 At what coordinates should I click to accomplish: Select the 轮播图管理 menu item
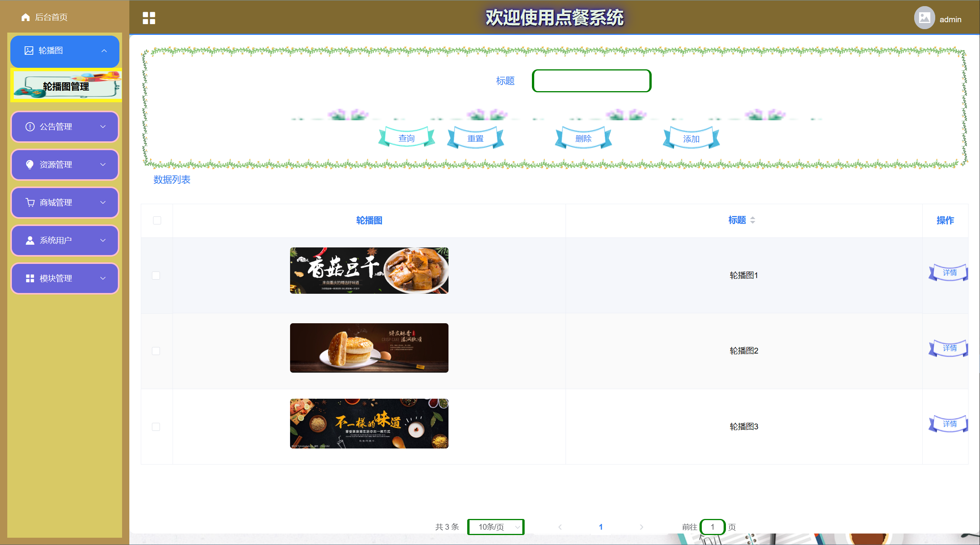pos(66,87)
